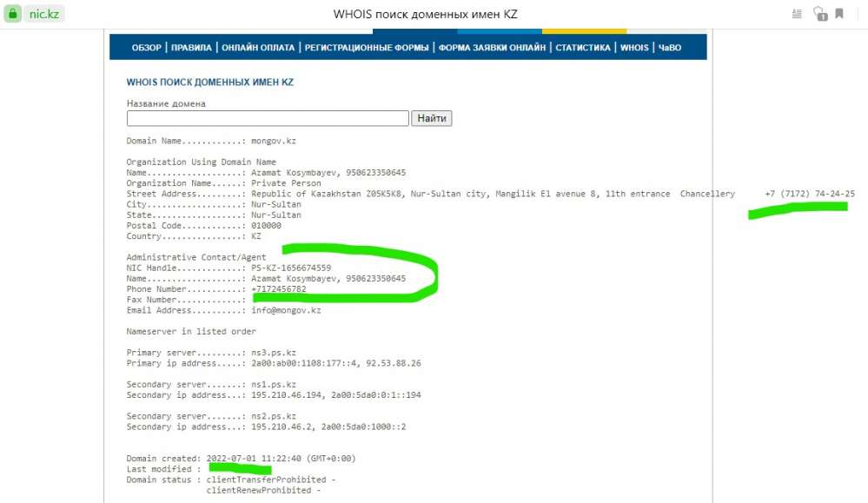
Task: Click the WHOIS ПОИСК ДОМЕННЫХ ИМЕН KZ heading
Action: 209,82
